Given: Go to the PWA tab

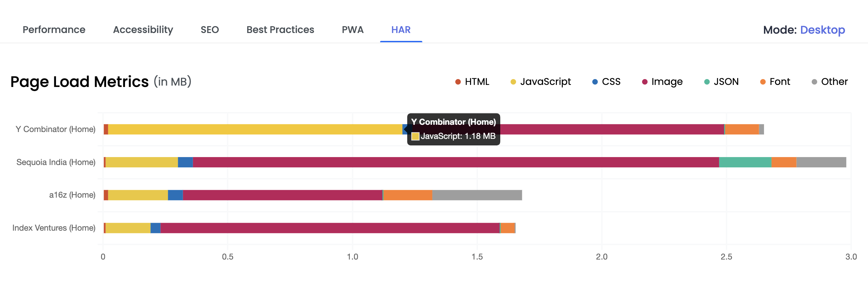Looking at the screenshot, I should click(353, 30).
